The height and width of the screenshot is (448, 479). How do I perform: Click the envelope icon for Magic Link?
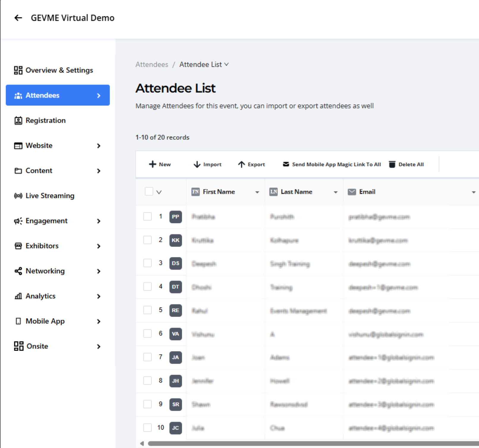286,164
